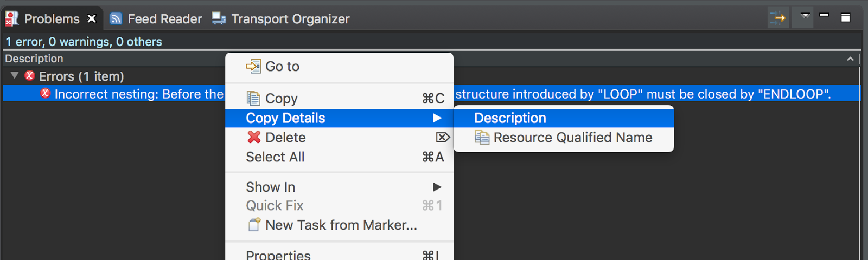
Task: Click the Transport Organizer icon
Action: [x=219, y=18]
